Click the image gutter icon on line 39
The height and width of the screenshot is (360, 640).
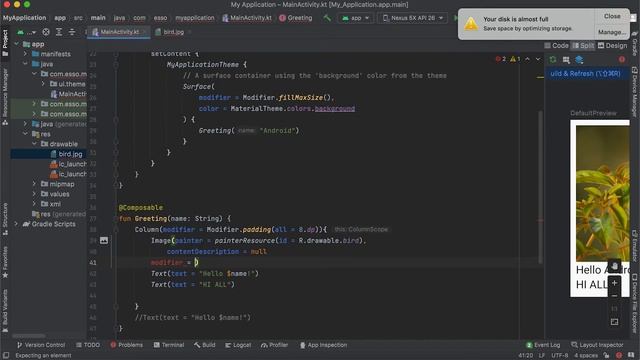(x=104, y=240)
